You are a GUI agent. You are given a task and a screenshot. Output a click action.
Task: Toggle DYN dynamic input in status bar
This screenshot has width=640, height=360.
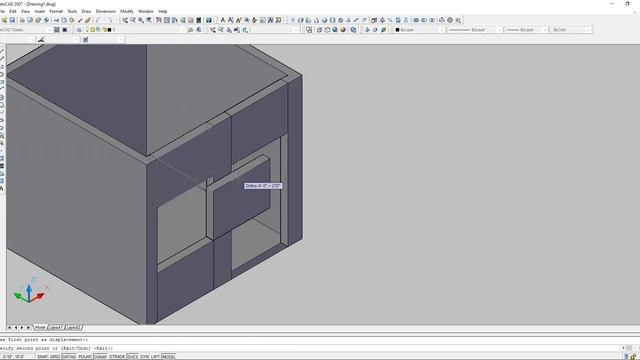click(144, 357)
